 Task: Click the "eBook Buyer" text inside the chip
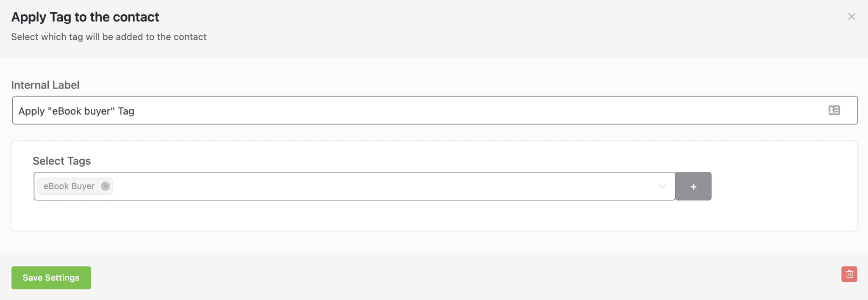pos(69,186)
